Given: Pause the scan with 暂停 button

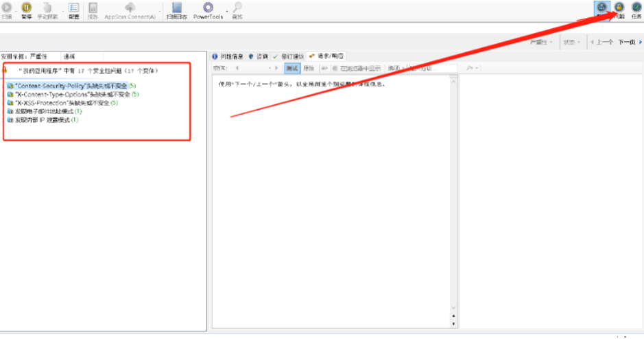Looking at the screenshot, I should coord(26,11).
